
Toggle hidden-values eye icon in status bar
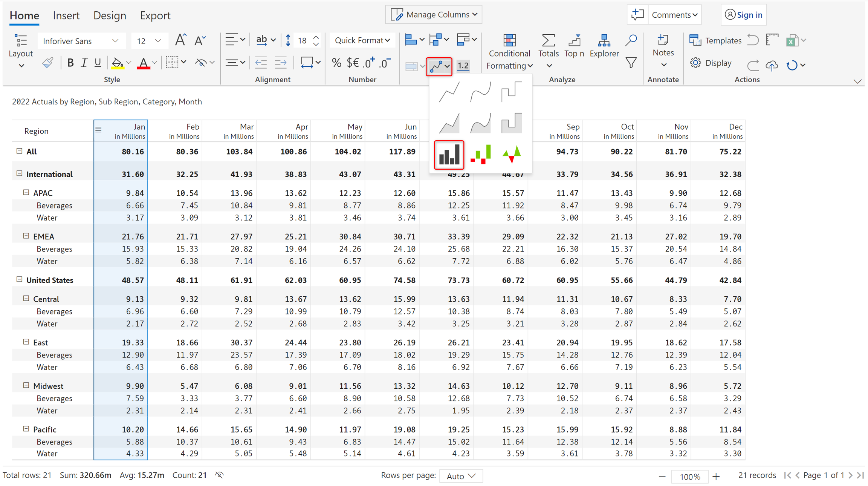point(219,475)
